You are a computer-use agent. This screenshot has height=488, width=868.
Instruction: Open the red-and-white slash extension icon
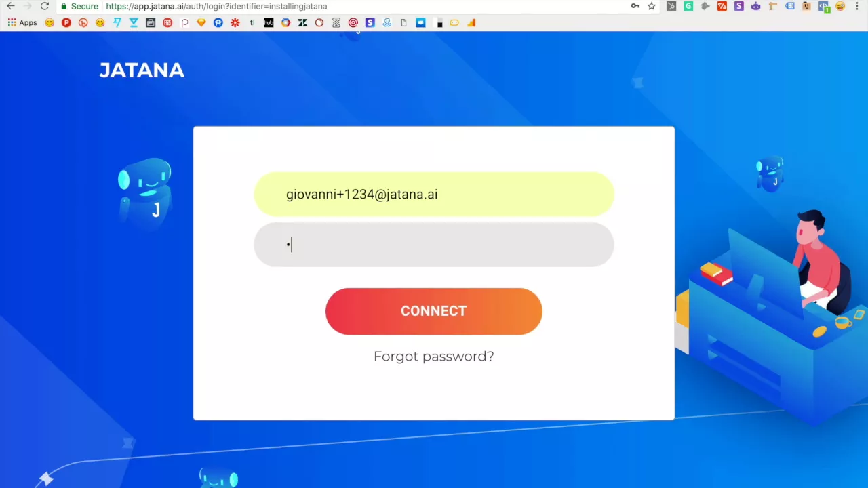[x=722, y=6]
